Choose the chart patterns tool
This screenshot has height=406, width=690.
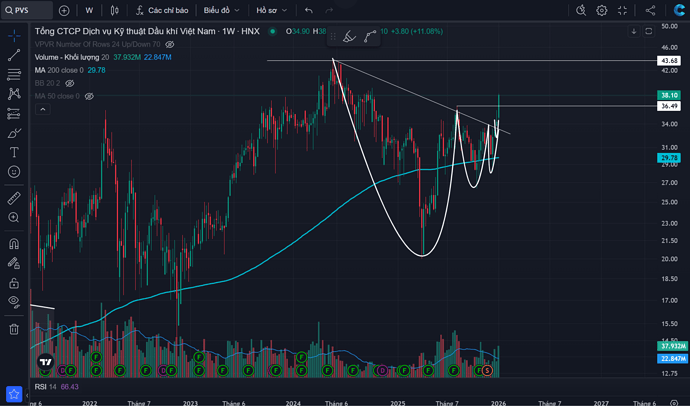pos(14,94)
